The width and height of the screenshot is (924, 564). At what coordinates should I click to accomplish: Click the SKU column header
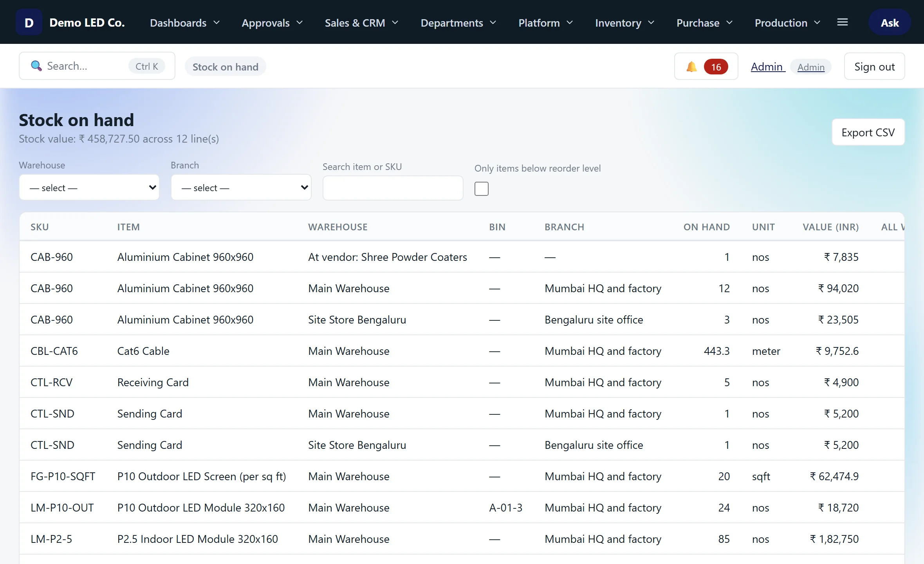(40, 227)
